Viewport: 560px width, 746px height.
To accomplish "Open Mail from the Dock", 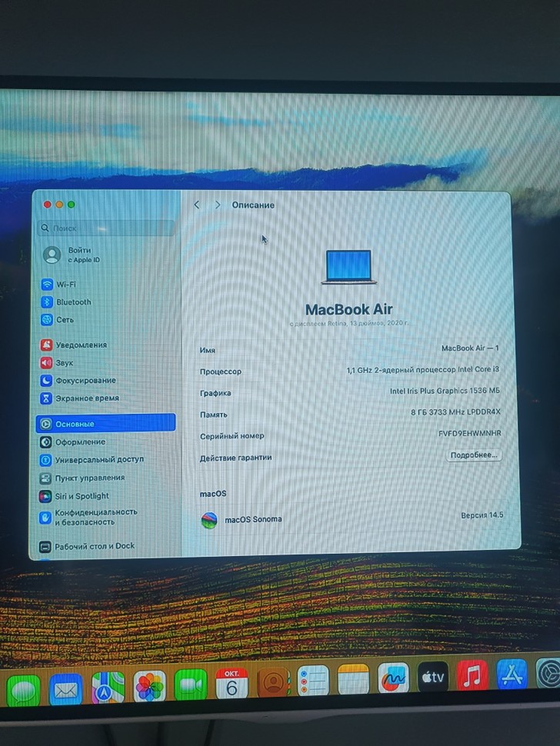I will coord(65,689).
